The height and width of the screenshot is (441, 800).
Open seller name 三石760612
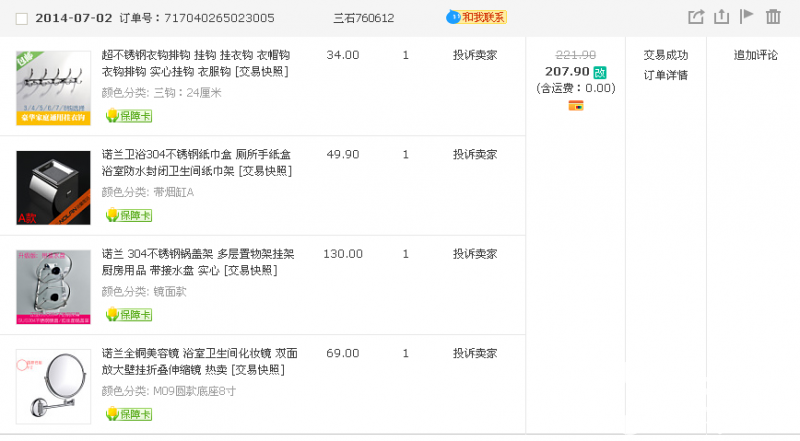(x=363, y=18)
